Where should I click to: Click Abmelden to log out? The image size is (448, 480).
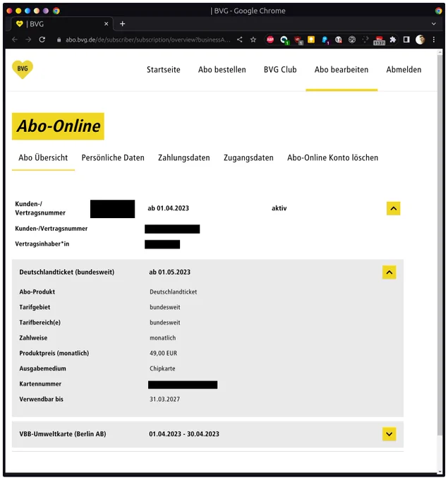tap(404, 70)
